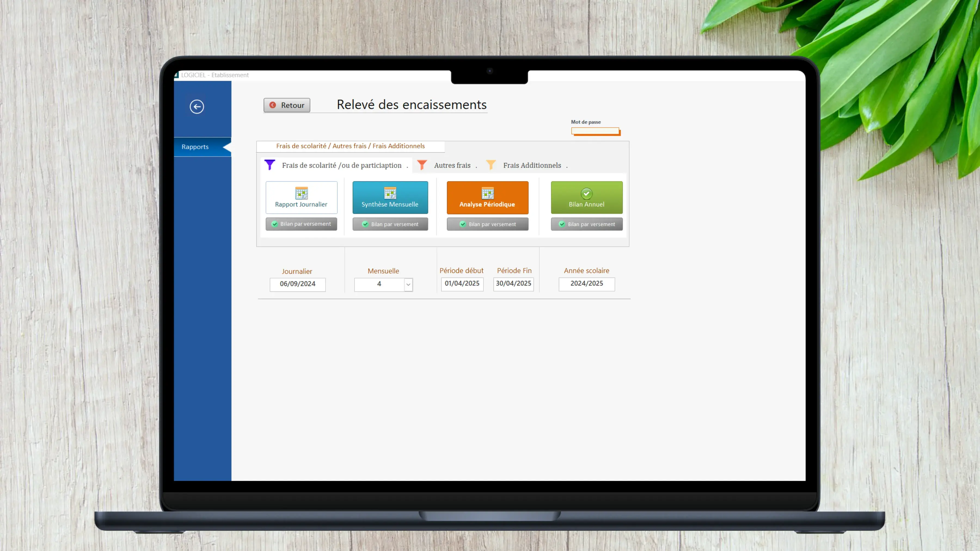Viewport: 980px width, 551px height.
Task: Click the purple funnel filter icon
Action: 270,165
